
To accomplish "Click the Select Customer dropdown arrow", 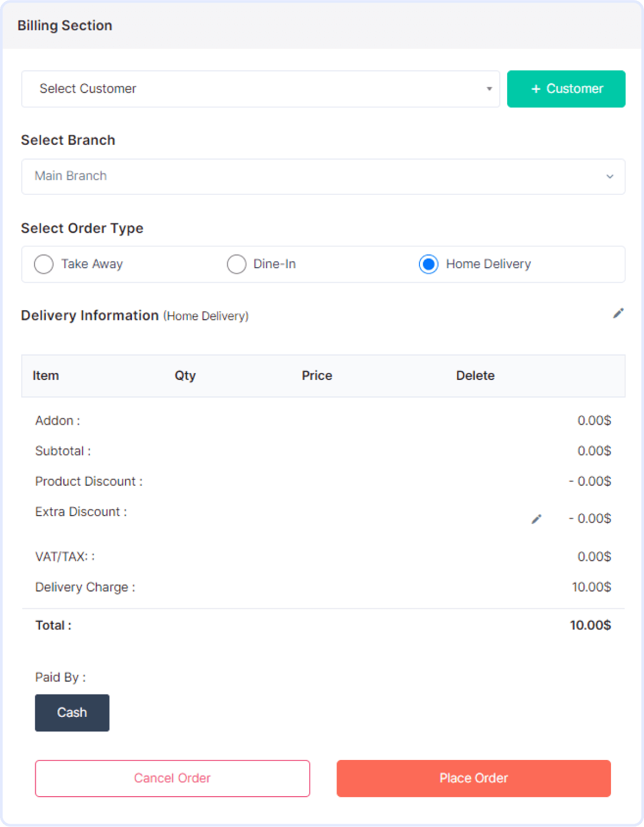I will click(x=489, y=89).
